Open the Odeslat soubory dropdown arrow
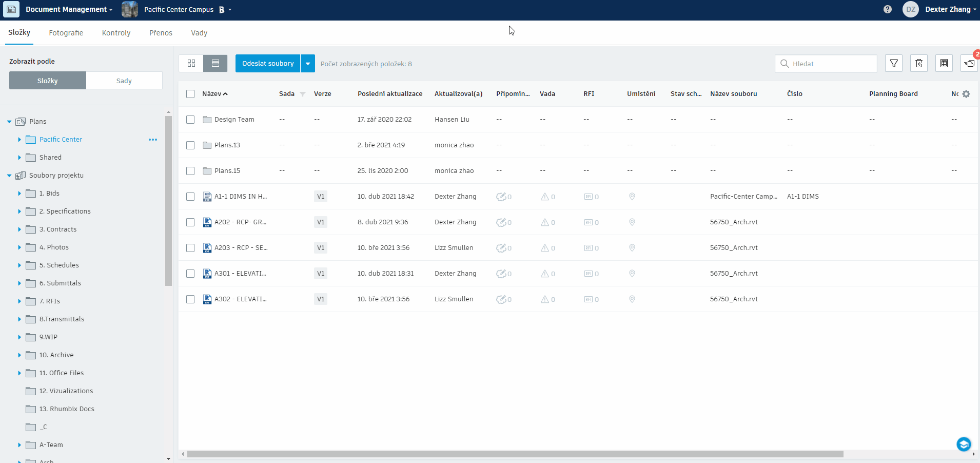 [x=308, y=64]
